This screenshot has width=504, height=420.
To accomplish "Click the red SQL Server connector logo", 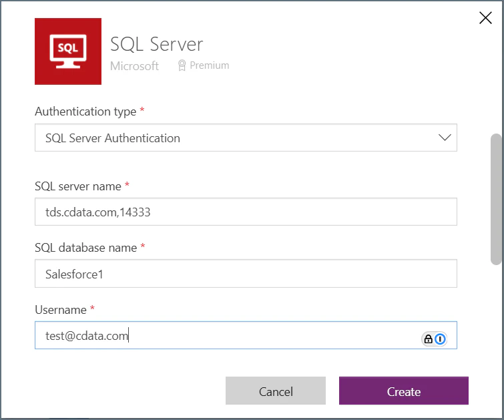I will click(x=68, y=51).
